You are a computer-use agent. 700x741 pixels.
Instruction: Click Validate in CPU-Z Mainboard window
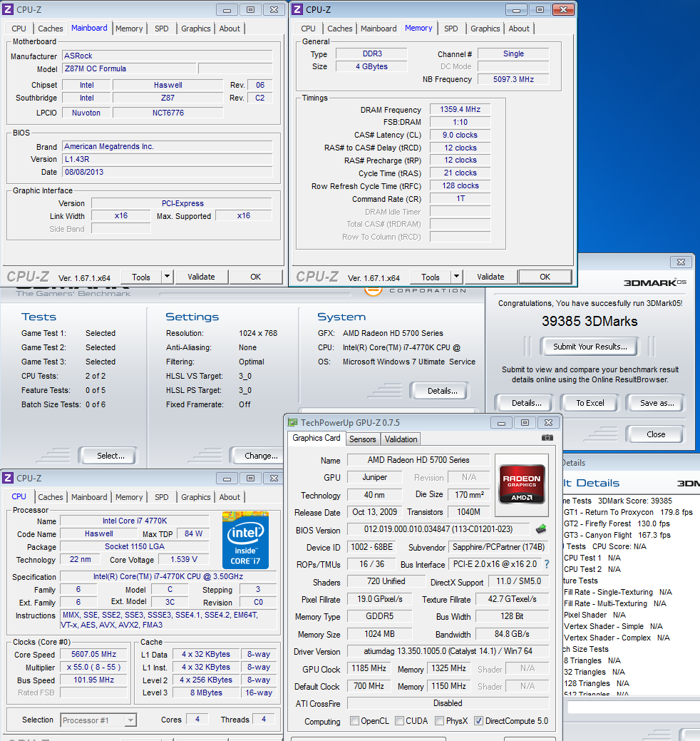[201, 277]
